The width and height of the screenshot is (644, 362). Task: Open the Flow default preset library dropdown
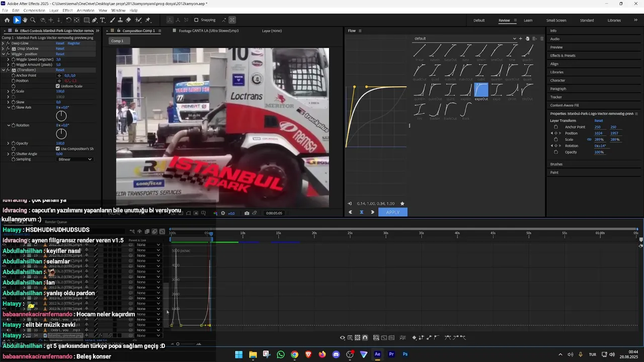tap(465, 39)
